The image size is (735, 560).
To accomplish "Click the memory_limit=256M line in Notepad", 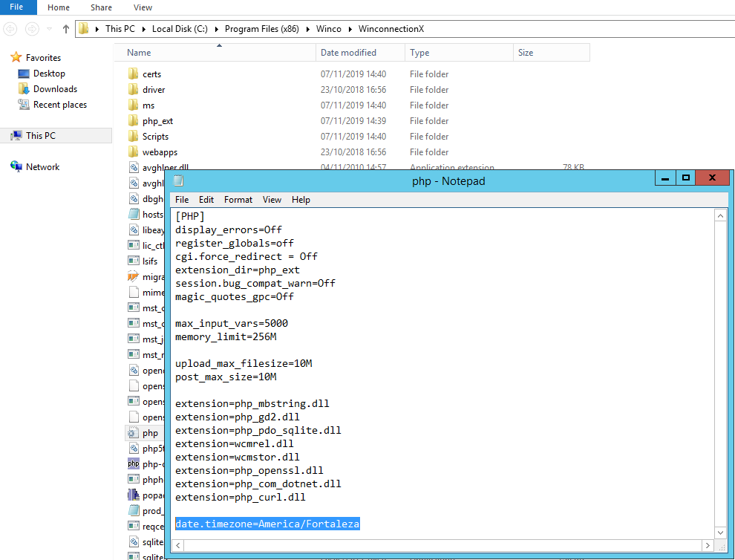I will [226, 336].
